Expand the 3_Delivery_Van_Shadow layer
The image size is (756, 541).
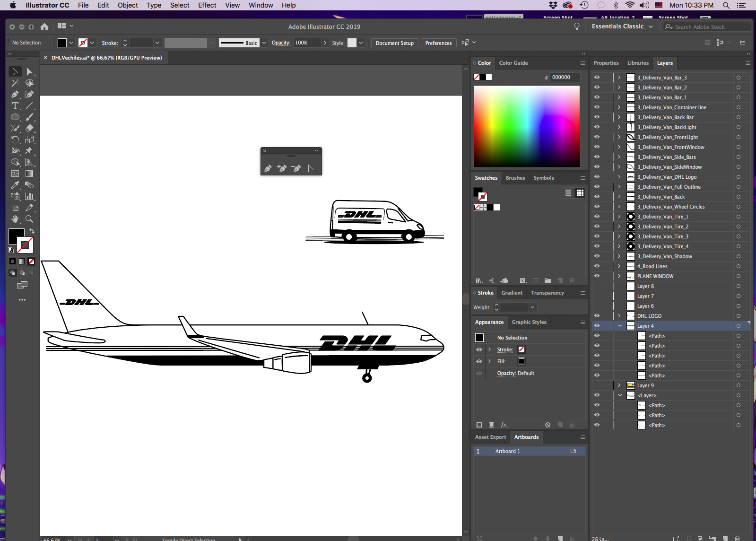point(619,256)
